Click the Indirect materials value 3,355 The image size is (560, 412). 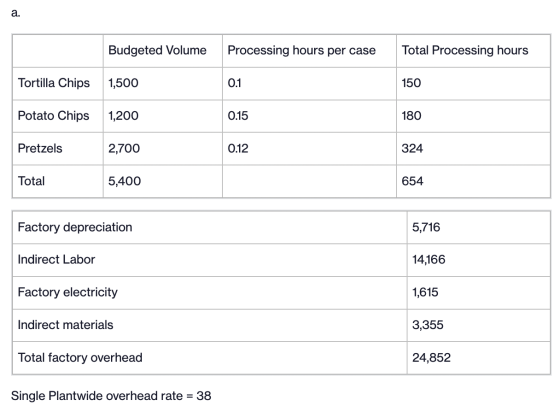tap(428, 325)
